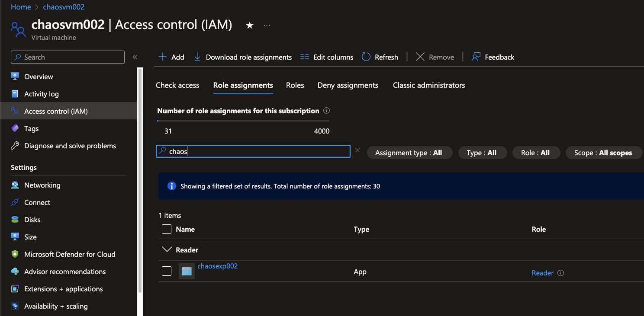Click the Activity log icon
The image size is (644, 316).
pyautogui.click(x=15, y=94)
